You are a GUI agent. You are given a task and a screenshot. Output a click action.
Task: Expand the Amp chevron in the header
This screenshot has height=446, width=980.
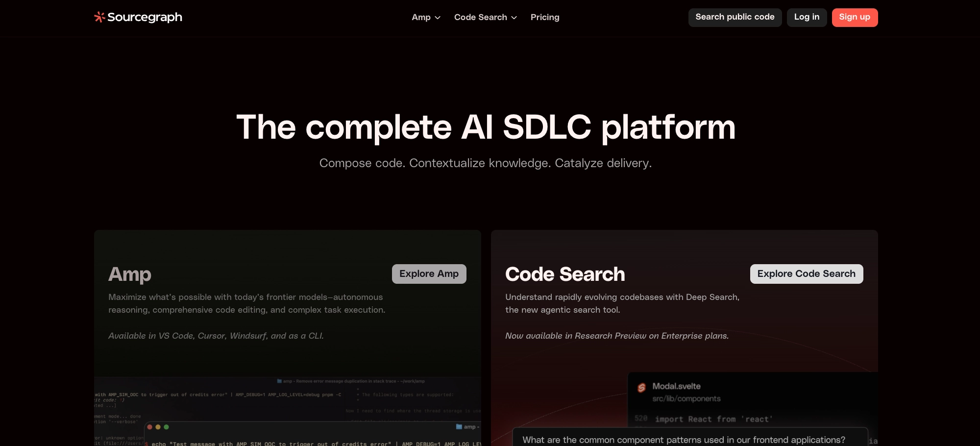[x=438, y=18]
